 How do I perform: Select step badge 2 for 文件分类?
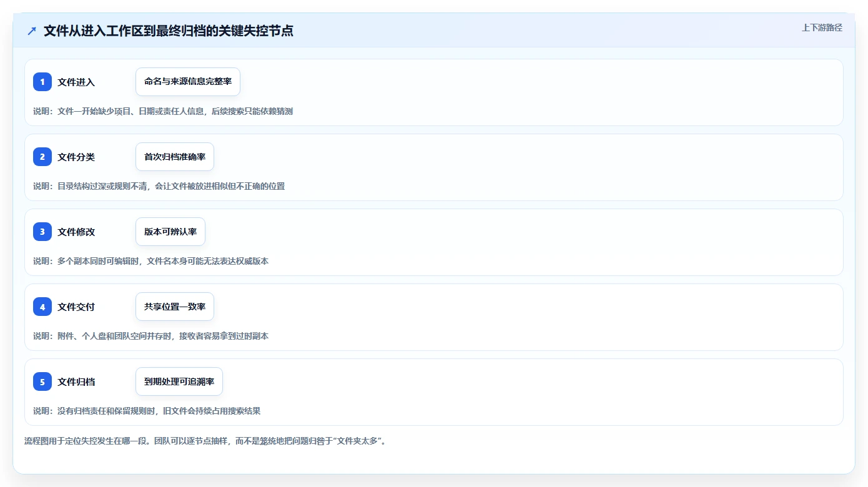[x=42, y=157]
